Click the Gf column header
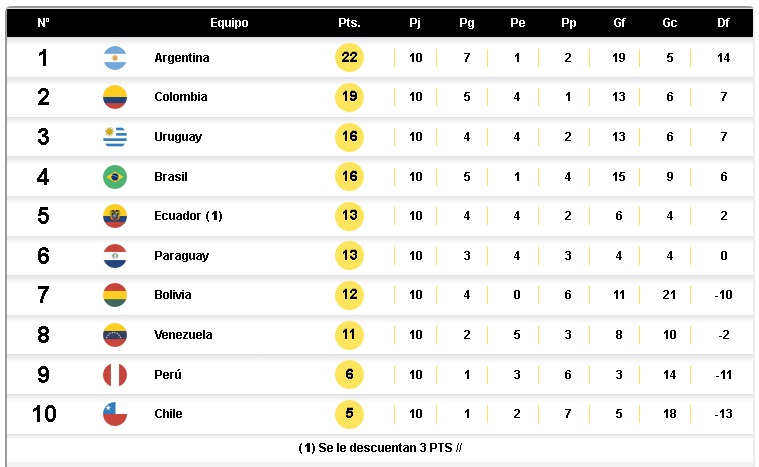The image size is (759, 467). (619, 23)
